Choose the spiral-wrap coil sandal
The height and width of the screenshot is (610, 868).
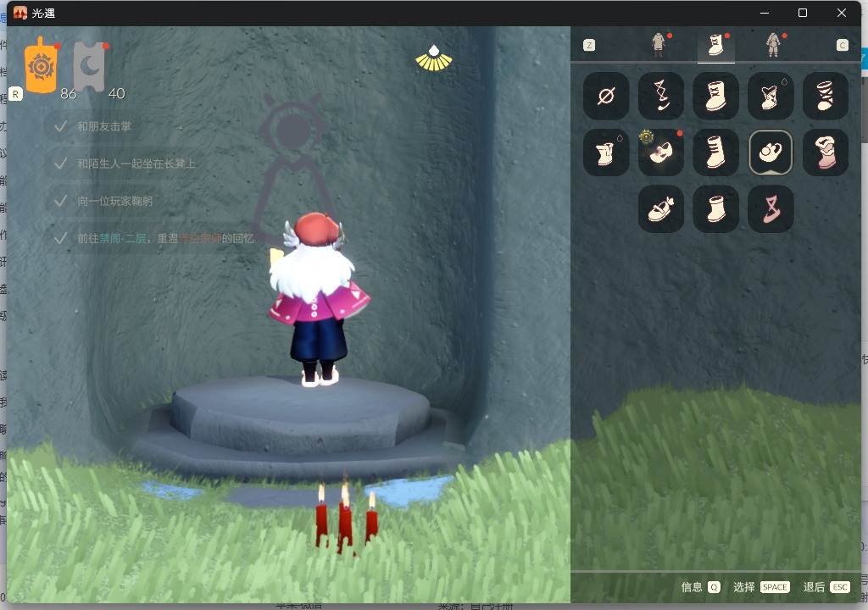click(826, 96)
